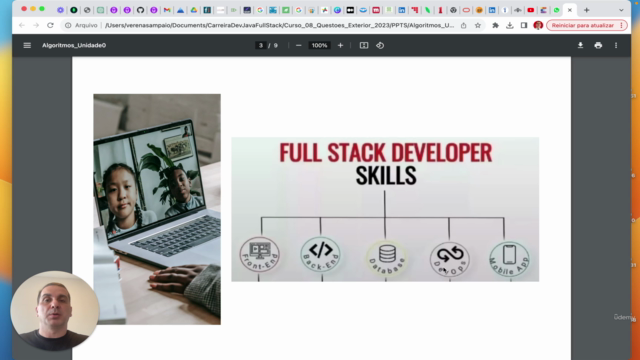Open the PDF viewer more actions menu

click(x=616, y=45)
